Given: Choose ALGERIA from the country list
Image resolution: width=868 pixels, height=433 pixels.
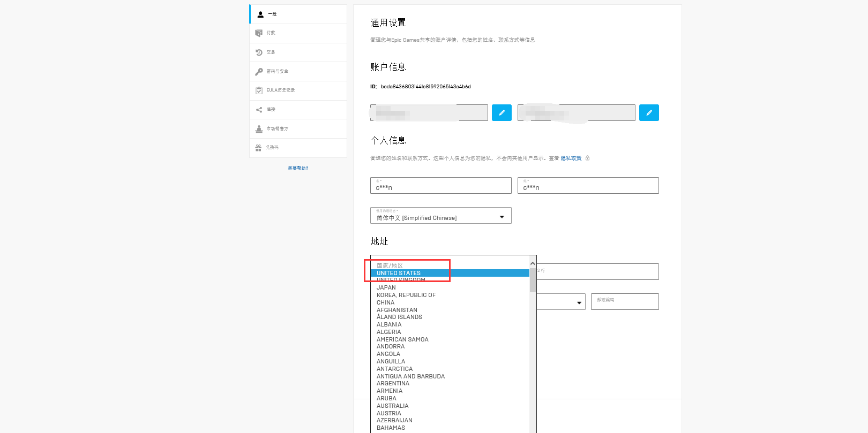Looking at the screenshot, I should (450, 332).
